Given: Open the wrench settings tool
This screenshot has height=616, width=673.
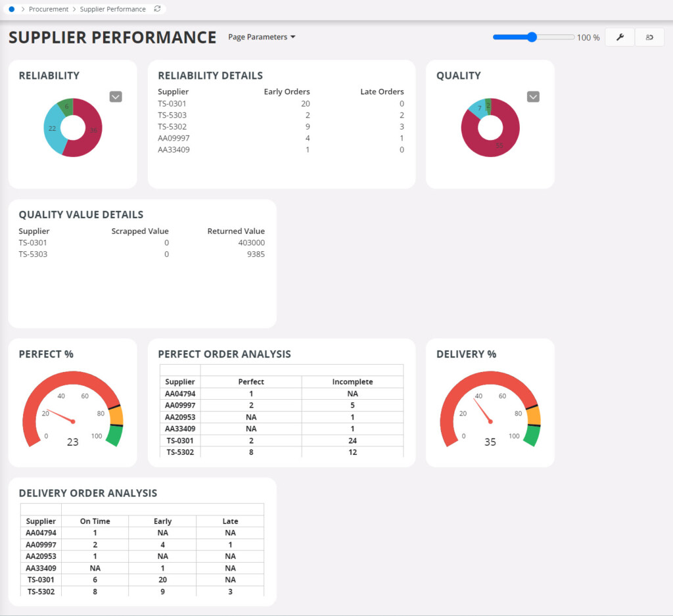Looking at the screenshot, I should click(619, 37).
